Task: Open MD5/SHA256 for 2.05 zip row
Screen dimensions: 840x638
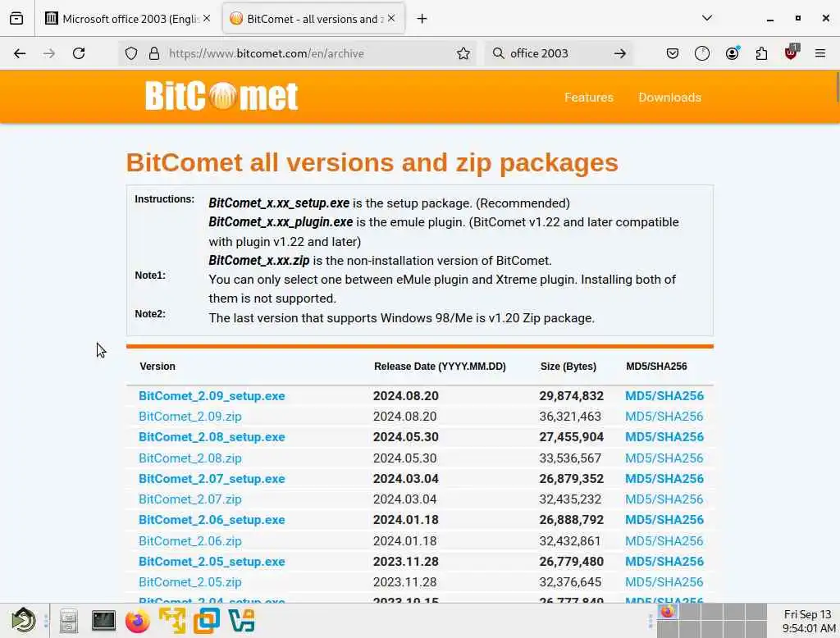Action: [664, 582]
